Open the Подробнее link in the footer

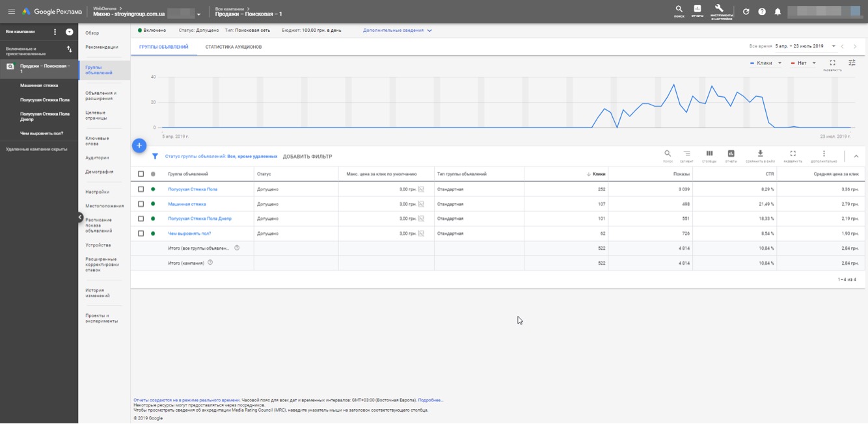point(430,401)
